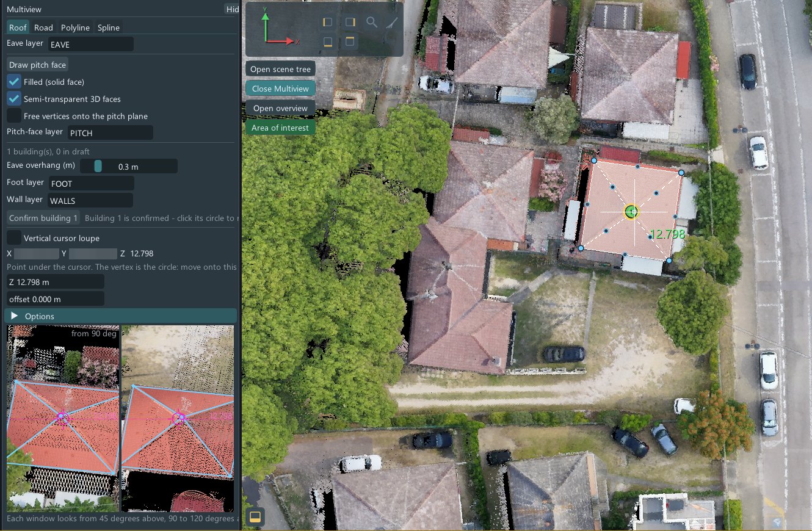This screenshot has width=812, height=531.
Task: Enable Free vertices onto the pitch plane
Action: 14,115
